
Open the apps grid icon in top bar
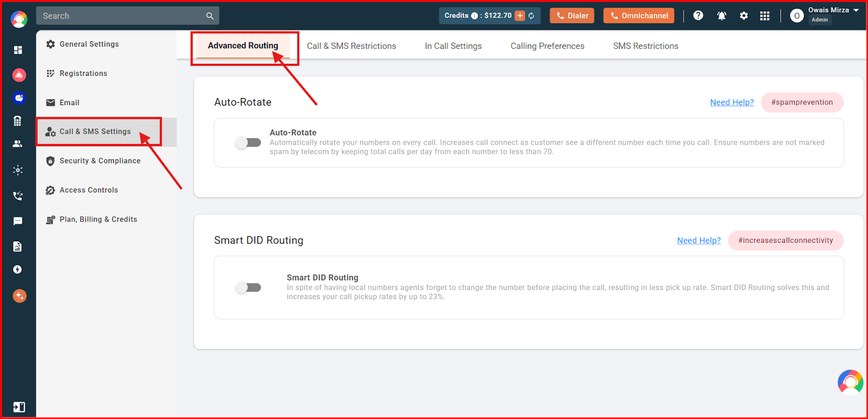(x=765, y=16)
